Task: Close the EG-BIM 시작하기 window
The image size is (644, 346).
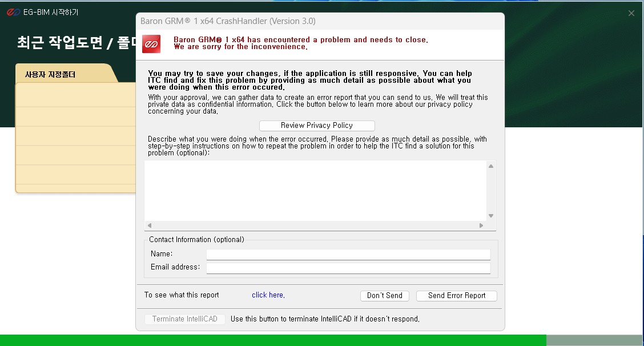Action: click(631, 13)
